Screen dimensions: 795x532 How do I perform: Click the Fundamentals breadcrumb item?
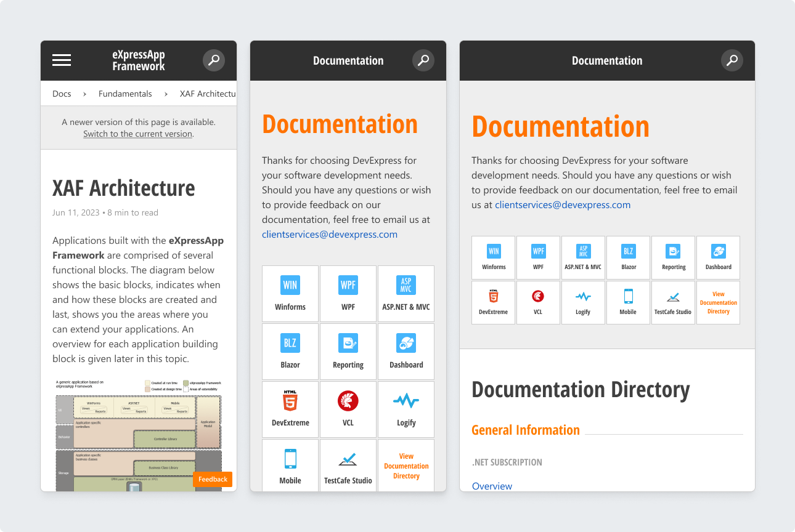125,94
